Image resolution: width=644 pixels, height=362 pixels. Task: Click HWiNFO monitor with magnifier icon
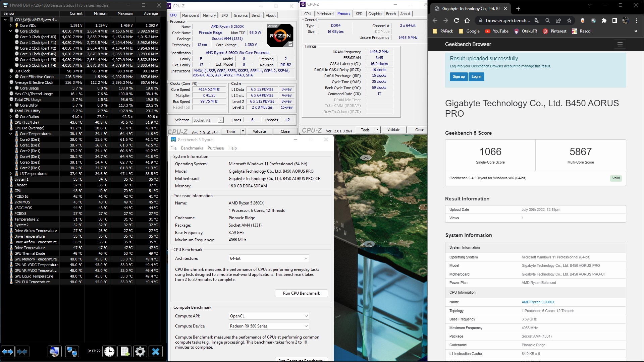54,352
